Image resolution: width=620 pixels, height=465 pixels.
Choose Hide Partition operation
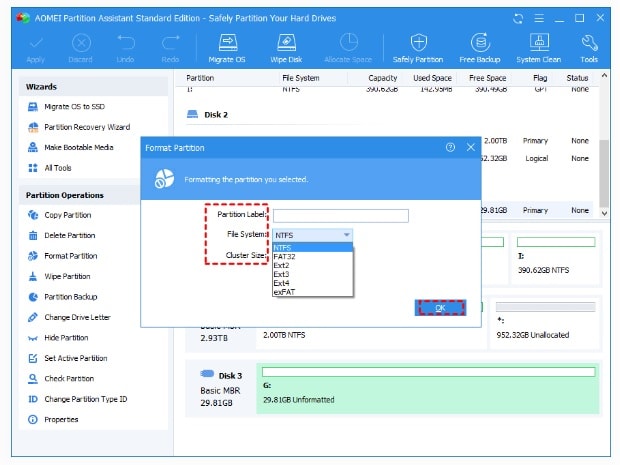point(58,338)
